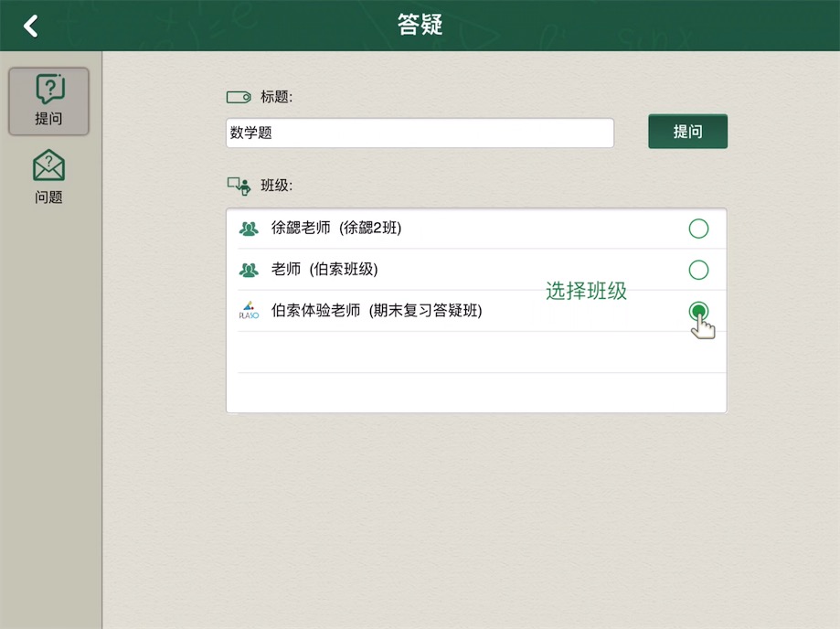Select the 伯索班级 radio button
This screenshot has height=629, width=840.
coord(698,270)
